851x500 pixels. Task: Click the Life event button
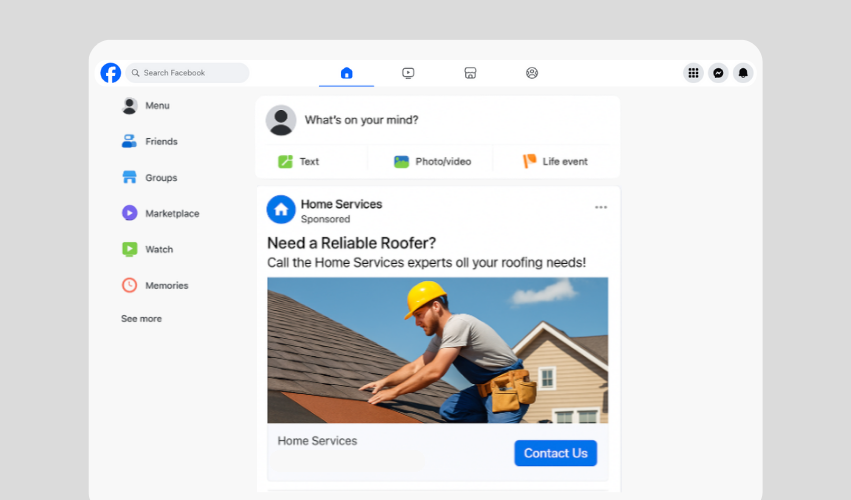(555, 161)
